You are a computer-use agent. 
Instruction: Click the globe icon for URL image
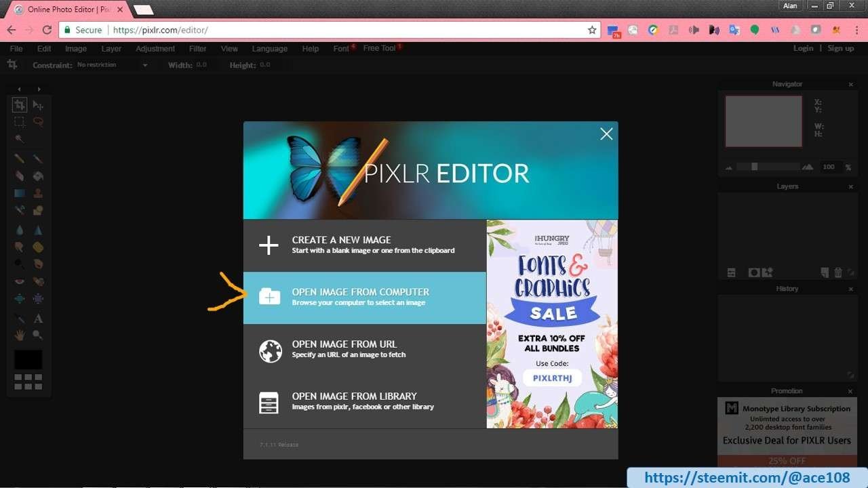click(x=270, y=350)
